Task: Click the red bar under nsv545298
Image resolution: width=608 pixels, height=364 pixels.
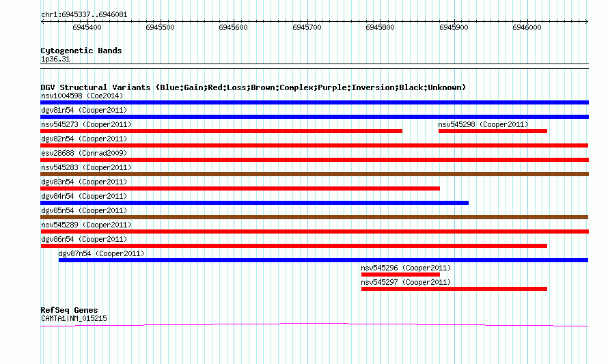Action: 493,131
